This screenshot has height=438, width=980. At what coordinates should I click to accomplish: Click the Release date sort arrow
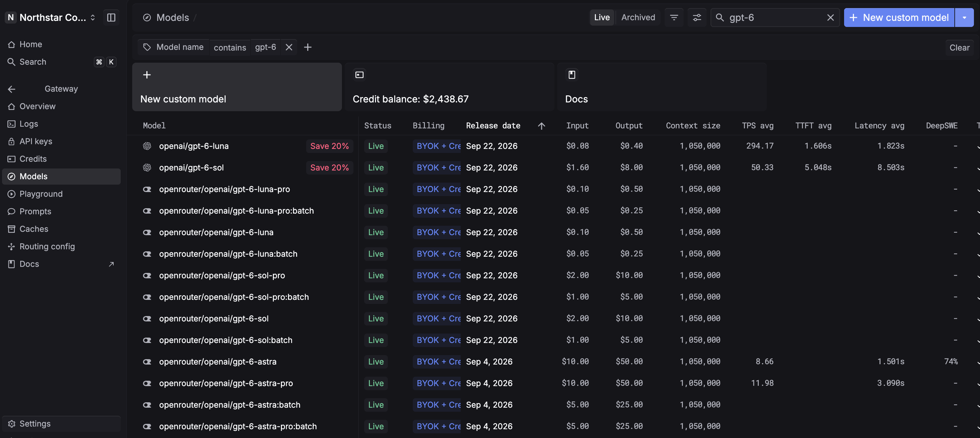[x=541, y=126]
